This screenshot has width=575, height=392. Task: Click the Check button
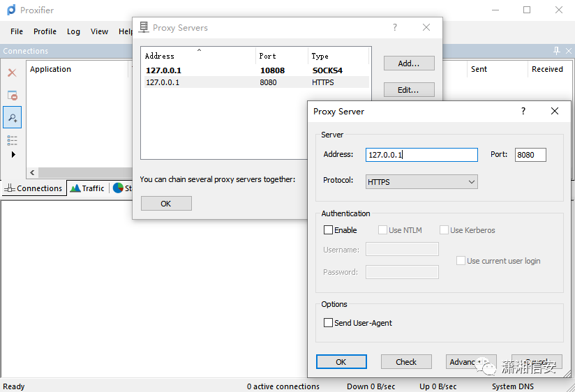coord(406,362)
